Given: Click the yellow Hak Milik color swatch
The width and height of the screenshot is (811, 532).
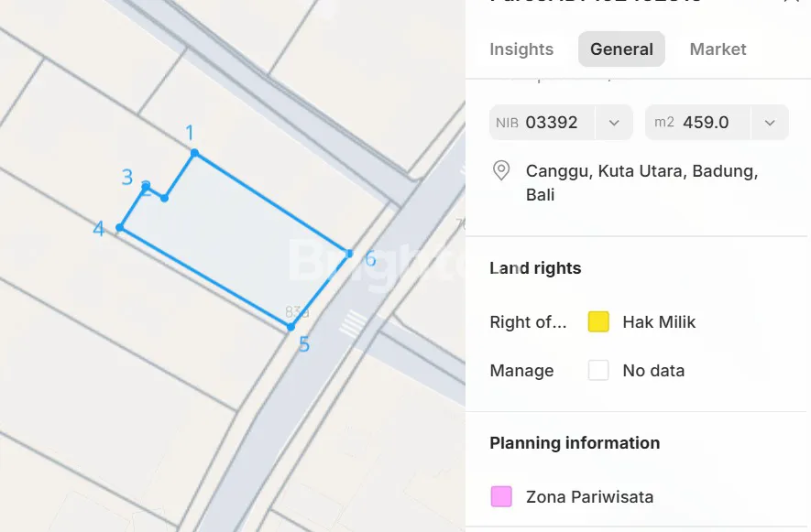Looking at the screenshot, I should pos(598,322).
